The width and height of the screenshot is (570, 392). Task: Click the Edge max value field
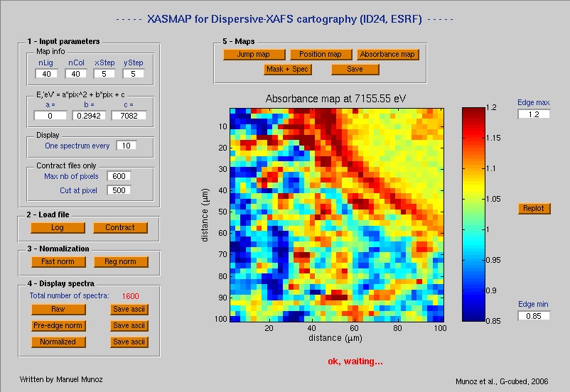533,114
